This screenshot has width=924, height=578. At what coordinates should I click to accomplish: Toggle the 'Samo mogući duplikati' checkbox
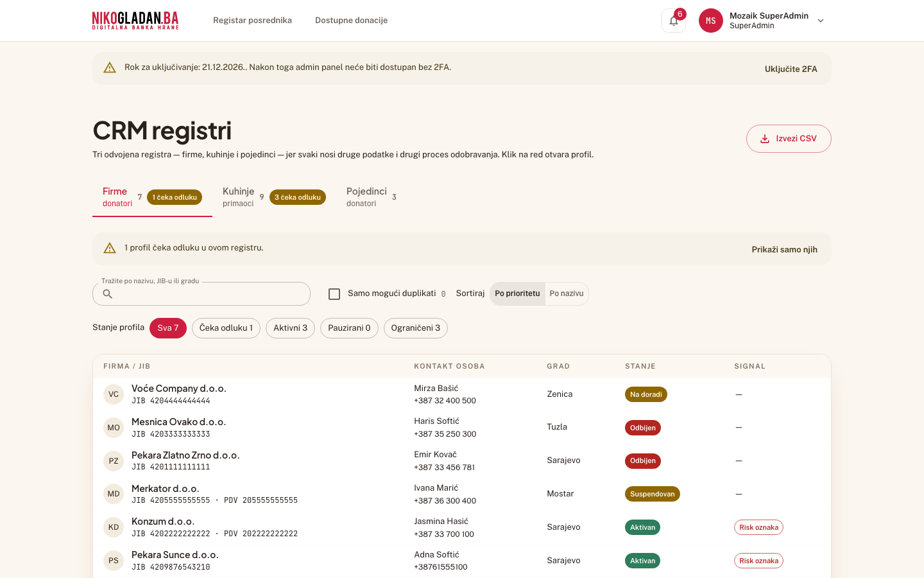pos(334,294)
